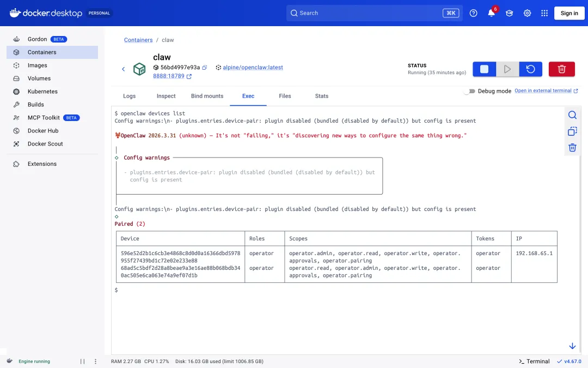The width and height of the screenshot is (588, 368).
Task: Open Extensions in the sidebar
Action: pyautogui.click(x=52, y=164)
